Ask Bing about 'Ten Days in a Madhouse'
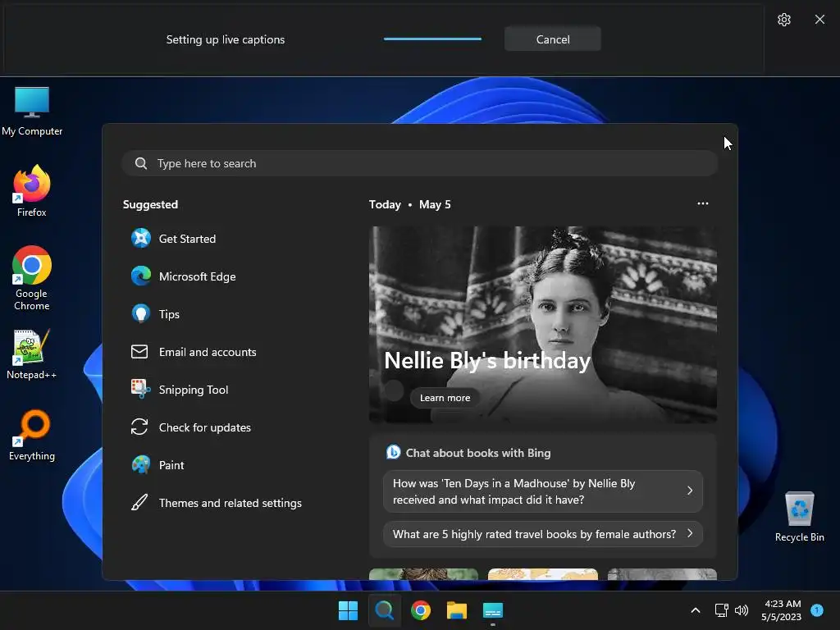The image size is (840, 630). point(543,491)
